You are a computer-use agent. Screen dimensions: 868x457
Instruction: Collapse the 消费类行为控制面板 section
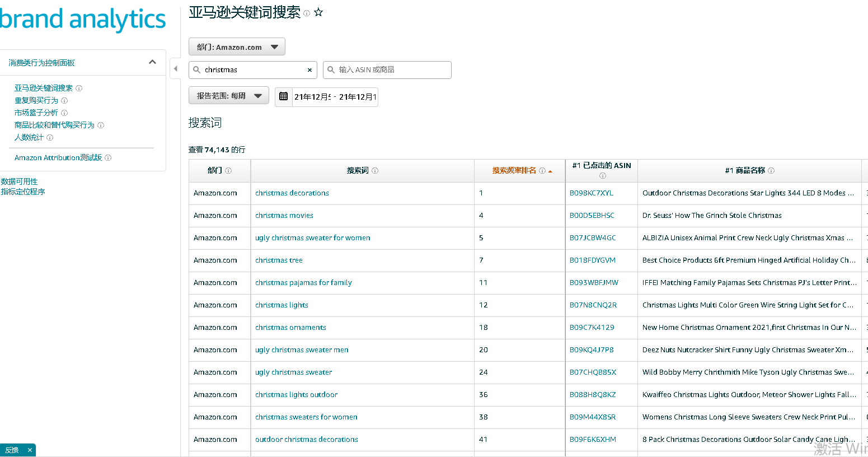tap(152, 62)
